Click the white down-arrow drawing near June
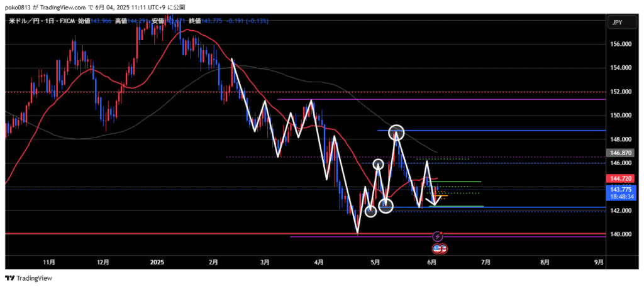The width and height of the screenshot is (644, 287). tap(434, 200)
